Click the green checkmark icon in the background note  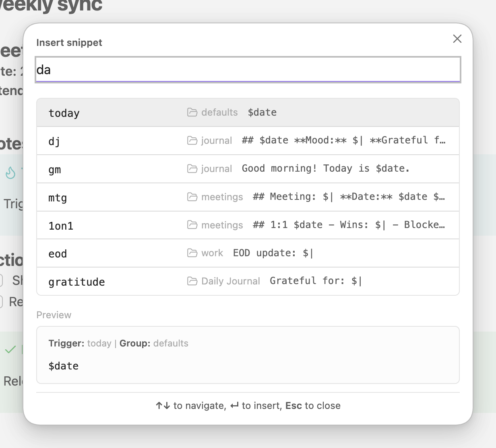pyautogui.click(x=10, y=349)
